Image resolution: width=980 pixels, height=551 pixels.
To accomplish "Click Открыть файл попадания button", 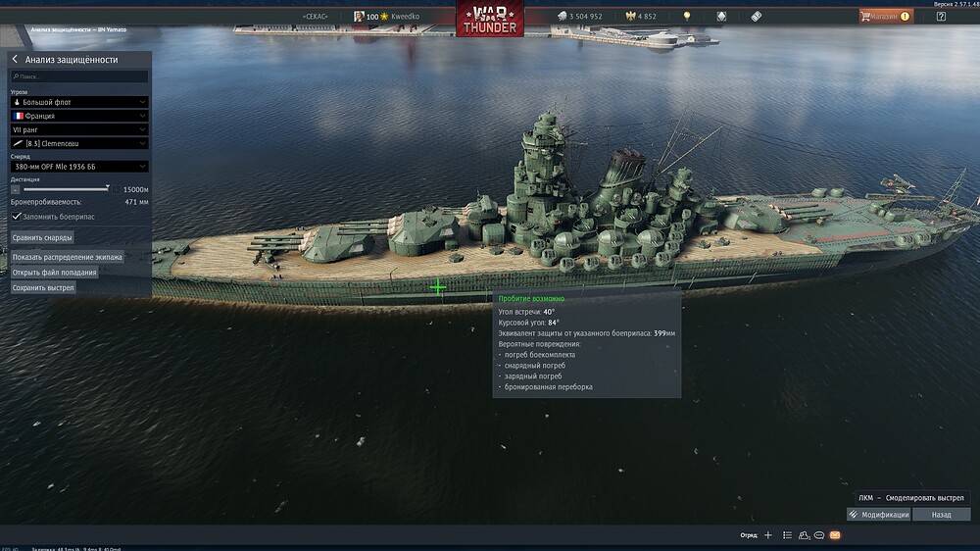I will coord(54,272).
